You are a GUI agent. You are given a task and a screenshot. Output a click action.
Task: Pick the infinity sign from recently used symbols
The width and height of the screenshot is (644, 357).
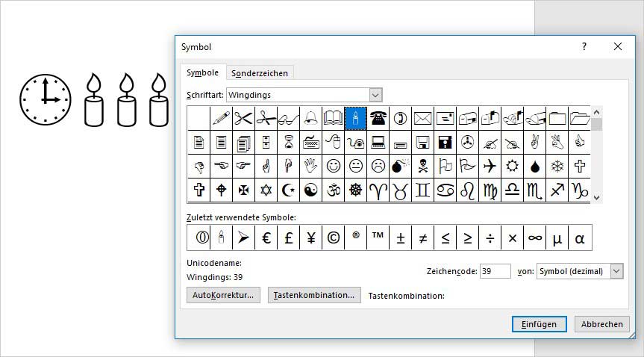[534, 238]
